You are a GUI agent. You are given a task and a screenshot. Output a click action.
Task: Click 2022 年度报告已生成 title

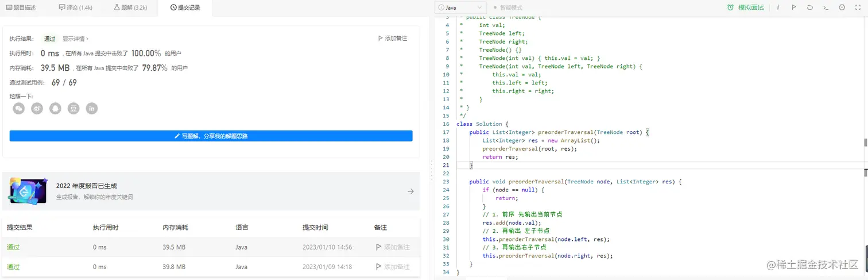(x=87, y=186)
